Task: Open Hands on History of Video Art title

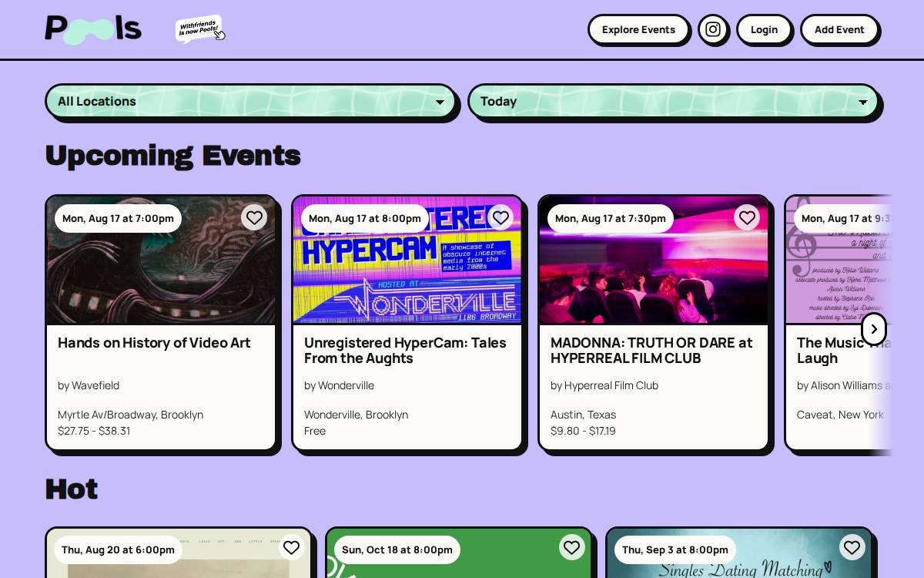Action: pos(154,343)
